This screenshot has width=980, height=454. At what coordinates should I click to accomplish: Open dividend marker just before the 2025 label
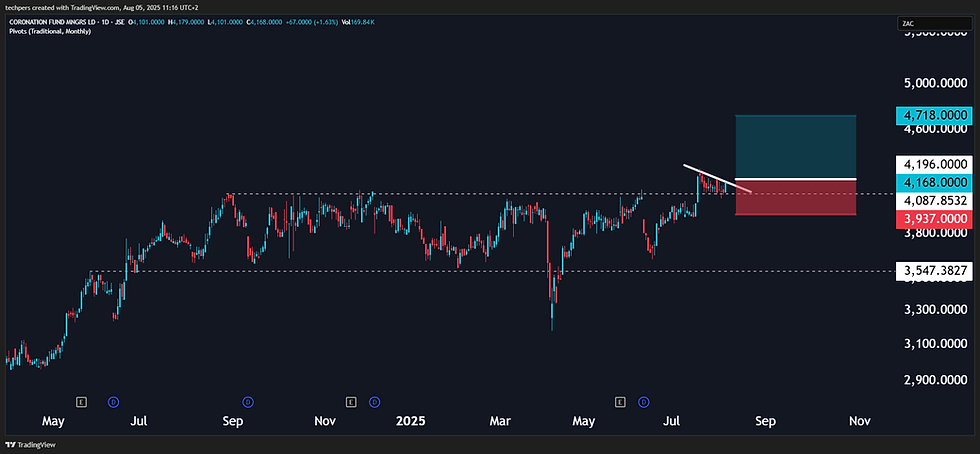click(374, 401)
